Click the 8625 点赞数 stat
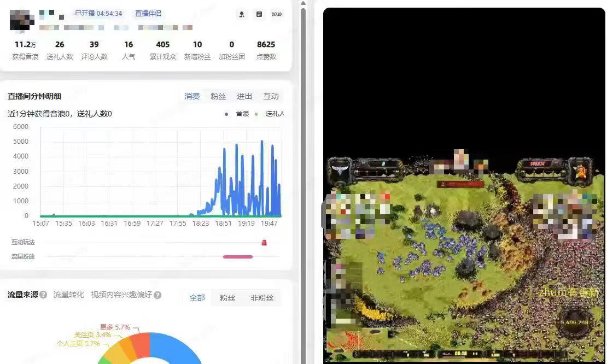 (x=266, y=50)
